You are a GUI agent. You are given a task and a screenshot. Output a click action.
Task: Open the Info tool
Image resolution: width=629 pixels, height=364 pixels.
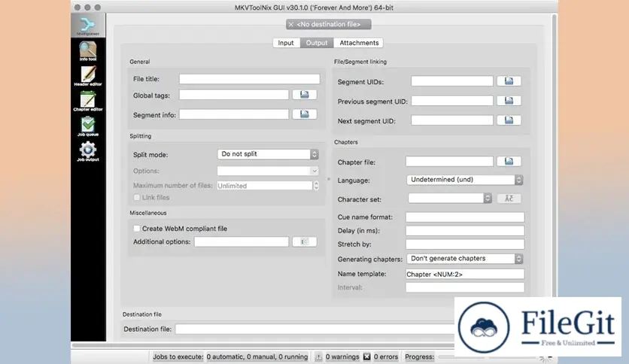click(x=88, y=51)
